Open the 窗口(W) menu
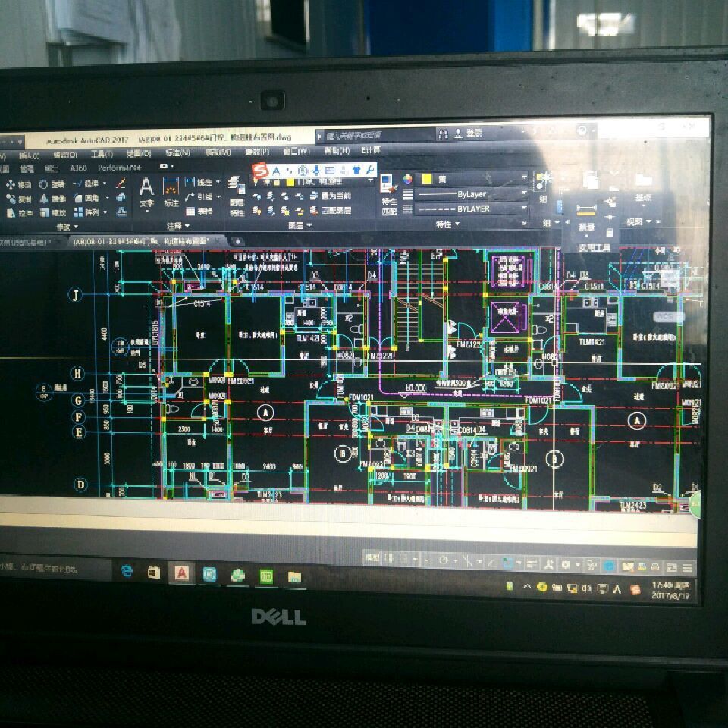The height and width of the screenshot is (728, 728). pyautogui.click(x=297, y=152)
